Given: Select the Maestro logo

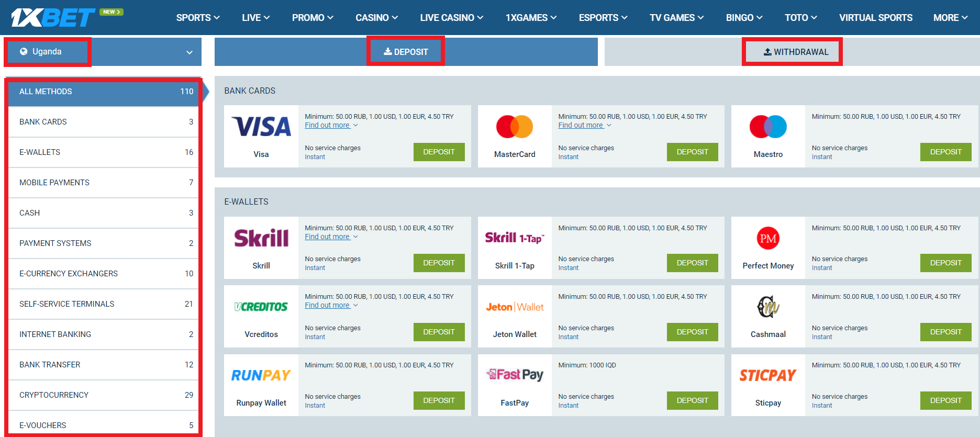Looking at the screenshot, I should 768,127.
